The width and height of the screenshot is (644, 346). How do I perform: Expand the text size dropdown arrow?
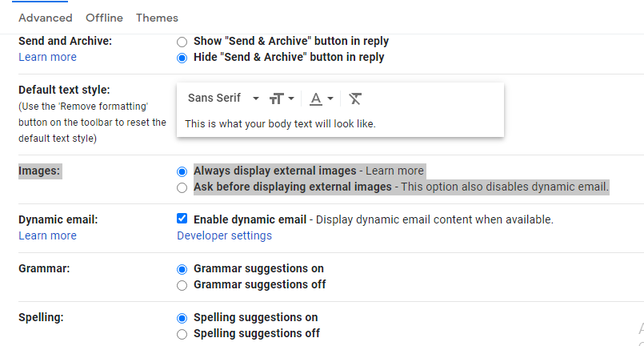pos(291,99)
